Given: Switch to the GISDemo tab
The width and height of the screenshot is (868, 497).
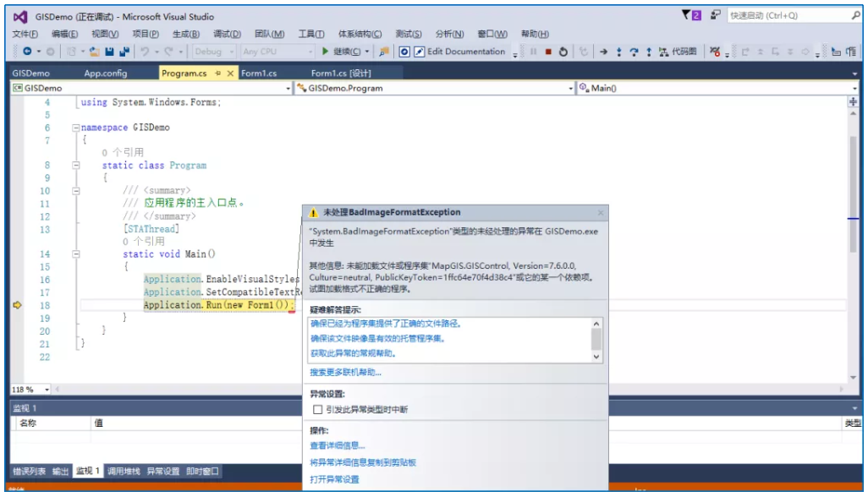Looking at the screenshot, I should pyautogui.click(x=31, y=73).
